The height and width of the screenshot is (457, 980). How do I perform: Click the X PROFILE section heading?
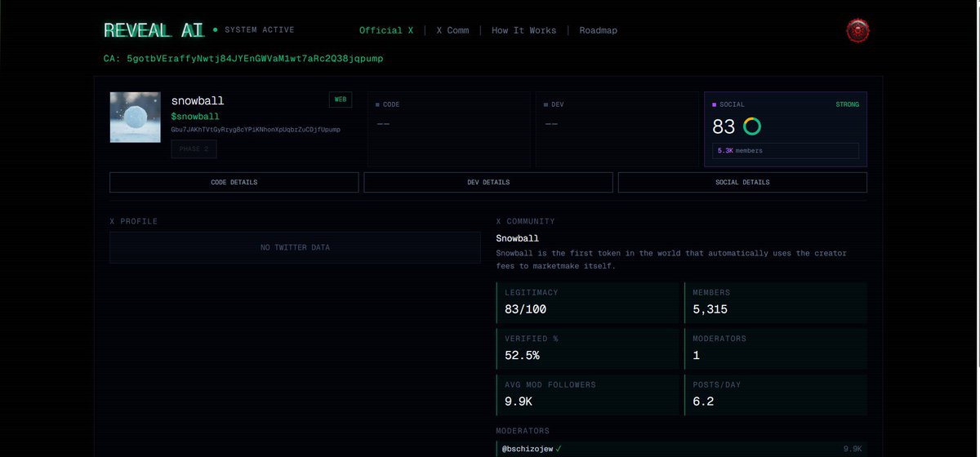(134, 221)
